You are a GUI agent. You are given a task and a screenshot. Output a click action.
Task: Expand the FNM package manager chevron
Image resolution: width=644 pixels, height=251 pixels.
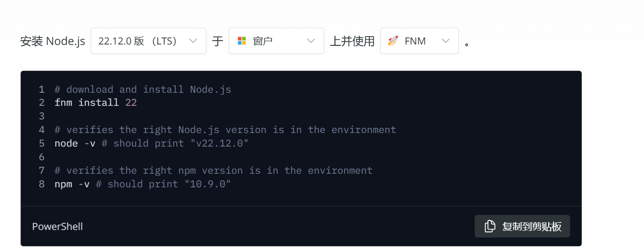tap(446, 41)
